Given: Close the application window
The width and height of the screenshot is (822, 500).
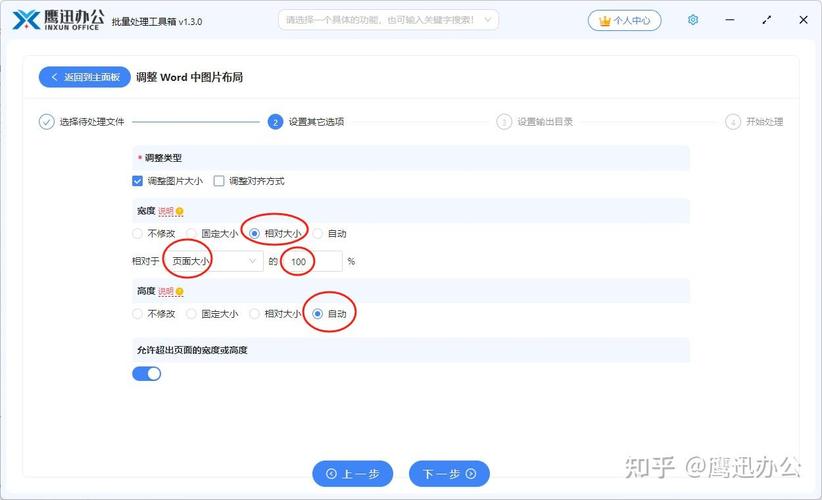Looking at the screenshot, I should click(803, 20).
